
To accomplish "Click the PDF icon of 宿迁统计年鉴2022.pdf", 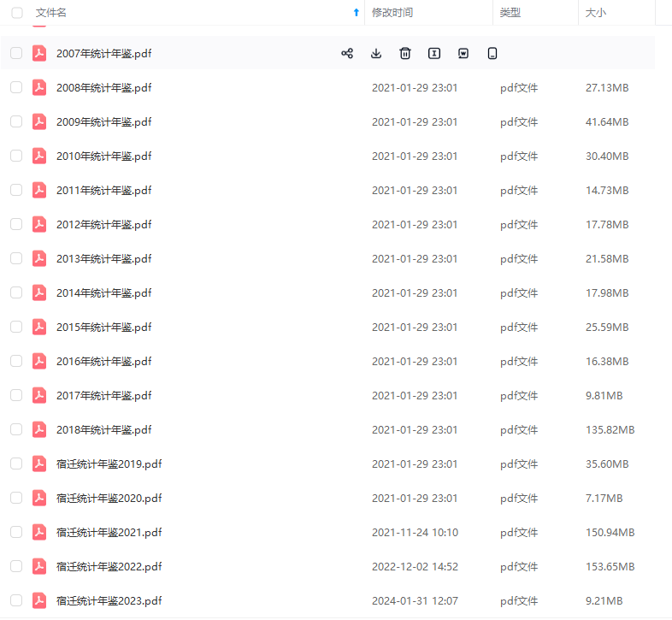I will click(39, 566).
